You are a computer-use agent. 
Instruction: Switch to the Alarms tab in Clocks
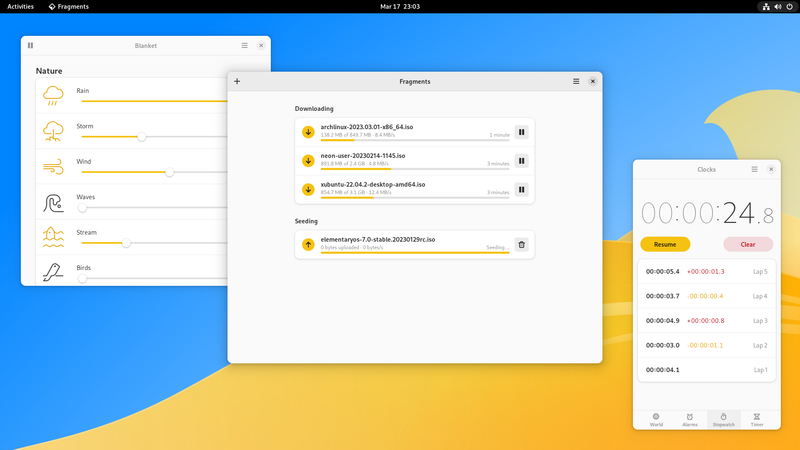pos(690,420)
